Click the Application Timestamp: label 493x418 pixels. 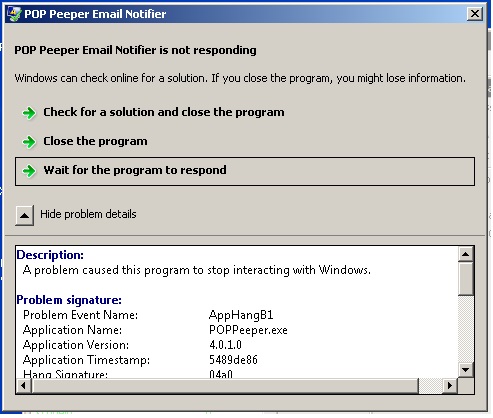coord(86,360)
